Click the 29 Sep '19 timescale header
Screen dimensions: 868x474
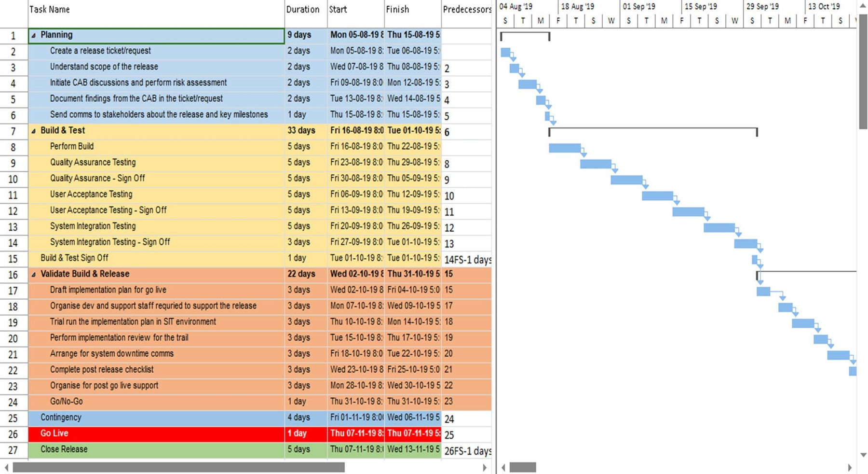pos(763,7)
